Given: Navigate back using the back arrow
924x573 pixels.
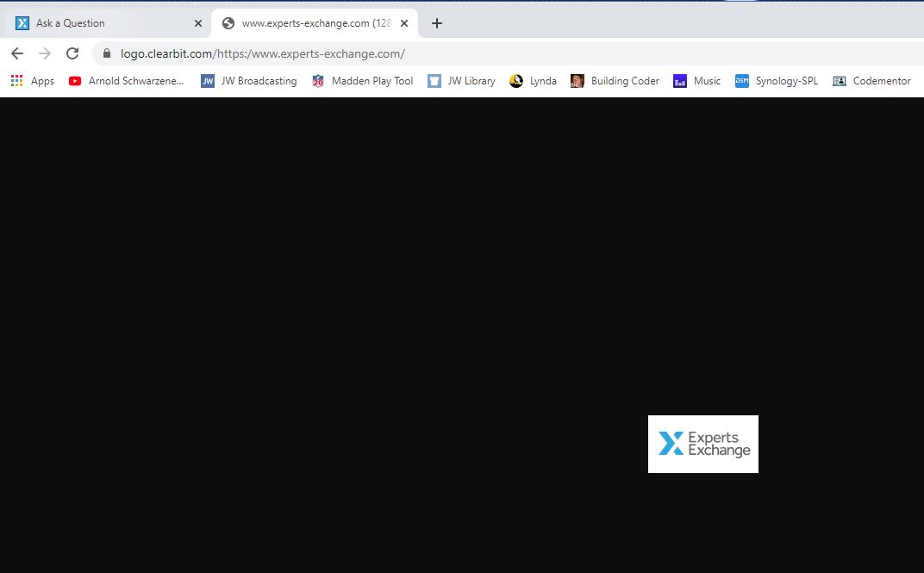Looking at the screenshot, I should click(16, 53).
